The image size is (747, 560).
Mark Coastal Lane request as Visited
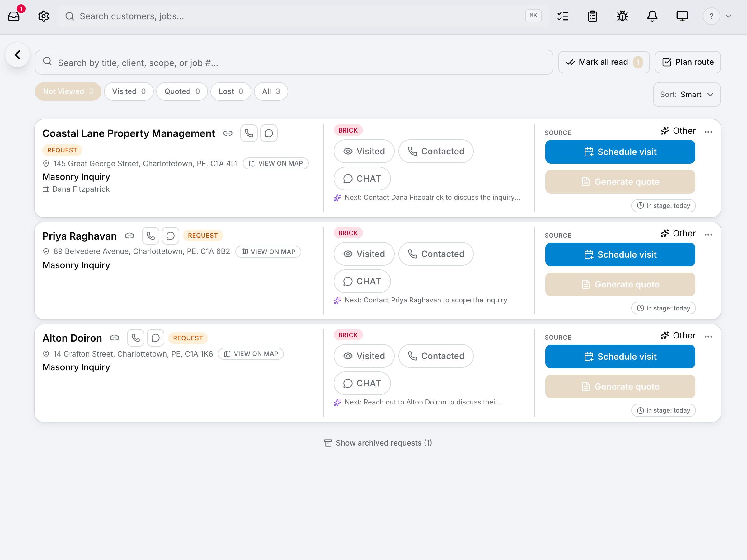364,151
